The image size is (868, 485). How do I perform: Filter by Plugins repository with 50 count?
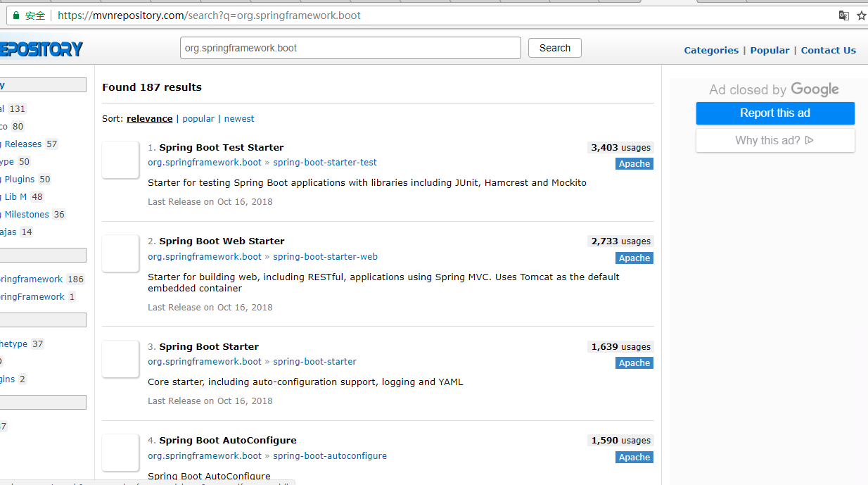[x=26, y=179]
